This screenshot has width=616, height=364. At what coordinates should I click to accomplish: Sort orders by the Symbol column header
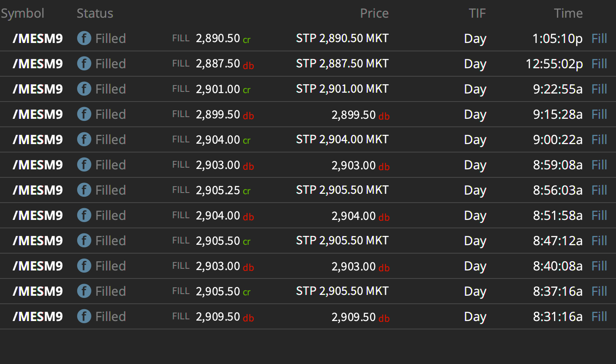point(22,13)
